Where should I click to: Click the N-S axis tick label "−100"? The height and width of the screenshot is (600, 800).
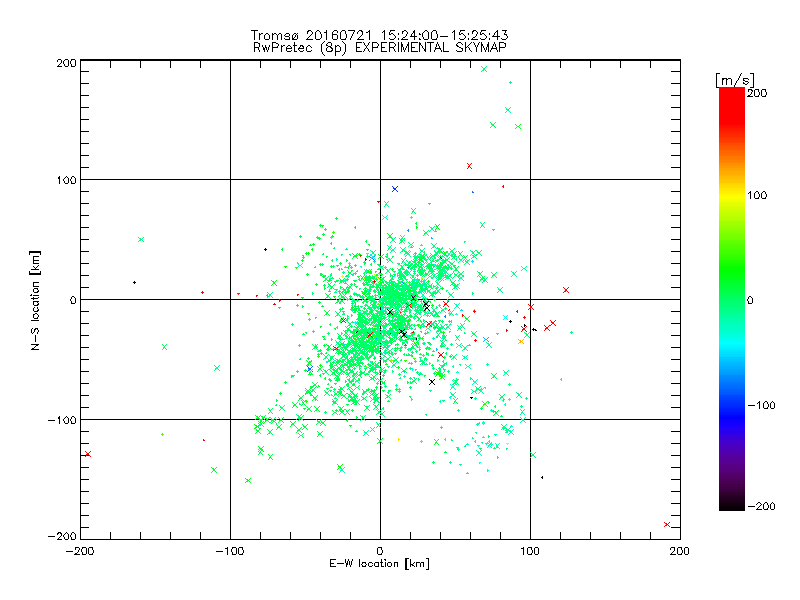[x=62, y=420]
